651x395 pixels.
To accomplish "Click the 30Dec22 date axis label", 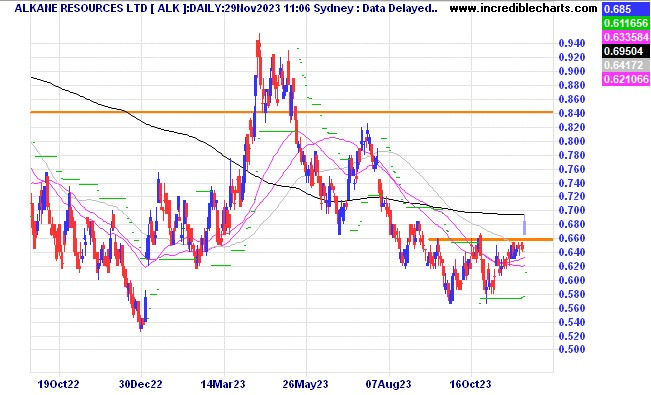I will pyautogui.click(x=141, y=384).
